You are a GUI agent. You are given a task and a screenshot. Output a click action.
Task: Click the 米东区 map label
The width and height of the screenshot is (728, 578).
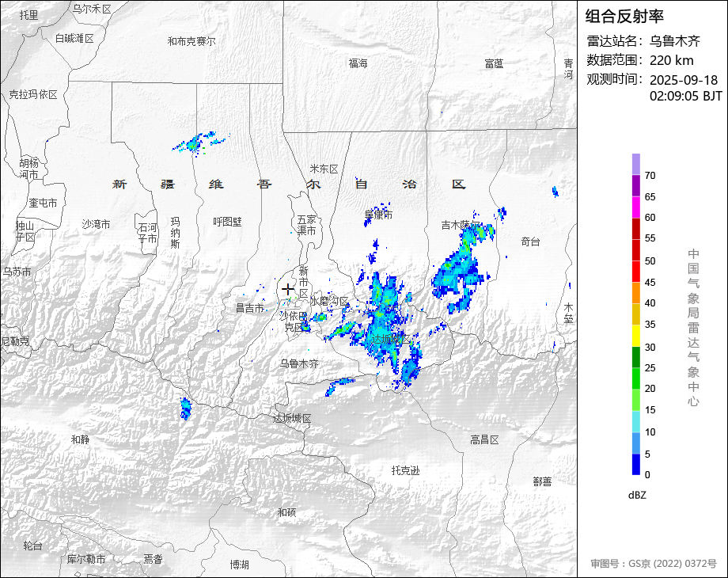[x=324, y=169]
